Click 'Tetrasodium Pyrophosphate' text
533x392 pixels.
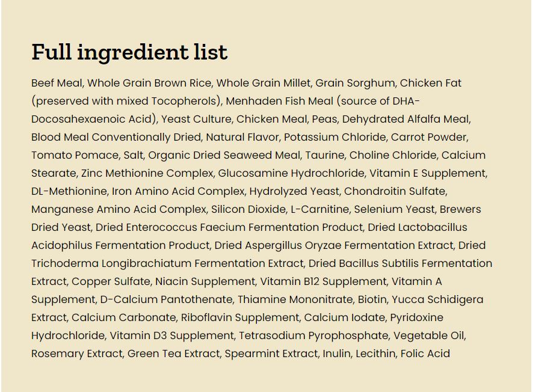click(313, 336)
